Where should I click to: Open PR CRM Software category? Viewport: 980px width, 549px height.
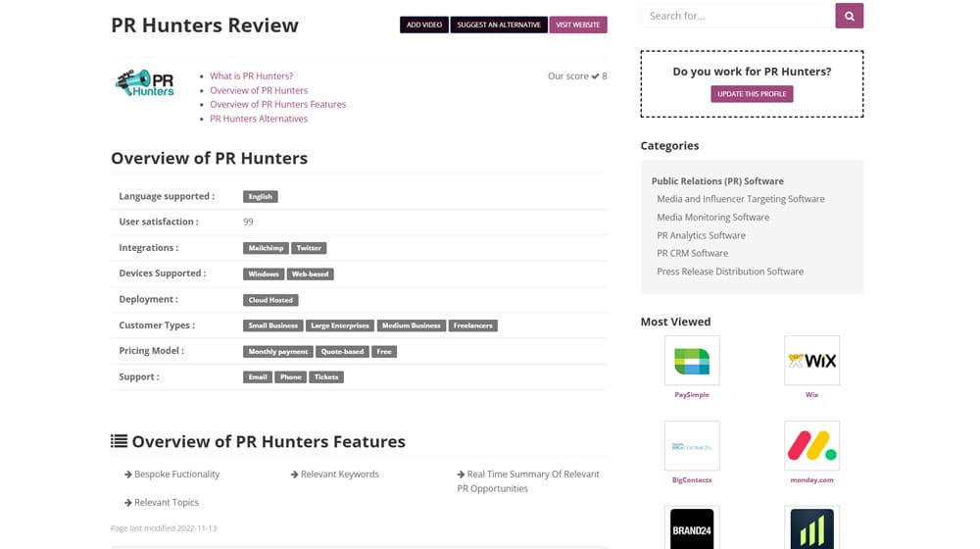click(x=693, y=253)
